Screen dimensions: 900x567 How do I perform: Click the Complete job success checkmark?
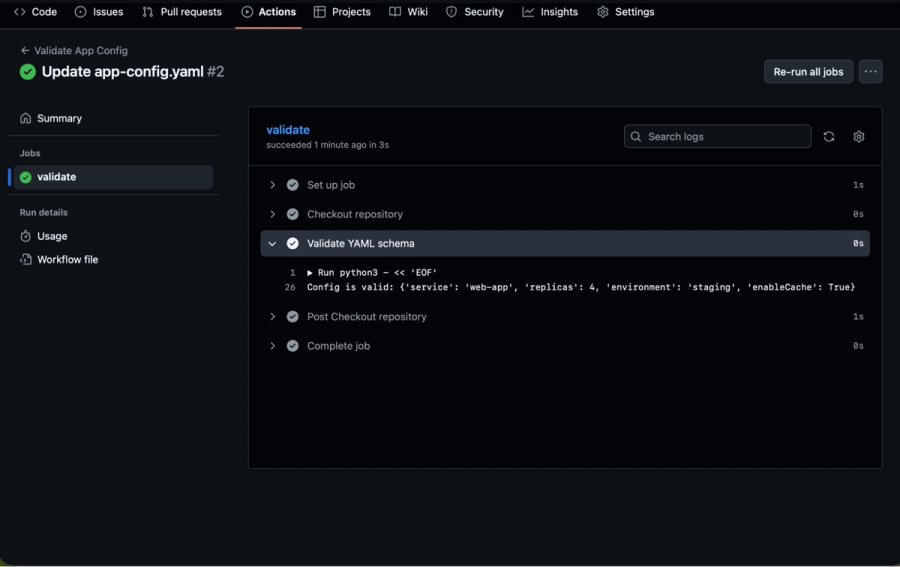293,346
